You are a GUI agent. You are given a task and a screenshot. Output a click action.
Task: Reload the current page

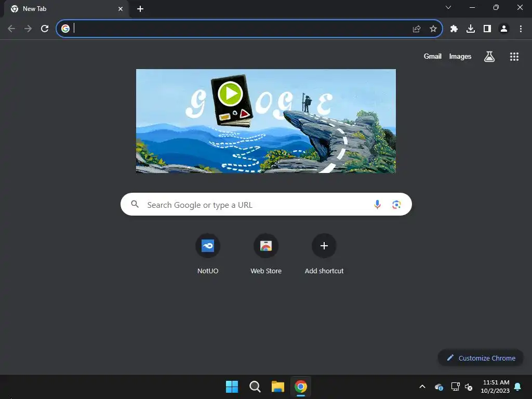click(x=45, y=29)
